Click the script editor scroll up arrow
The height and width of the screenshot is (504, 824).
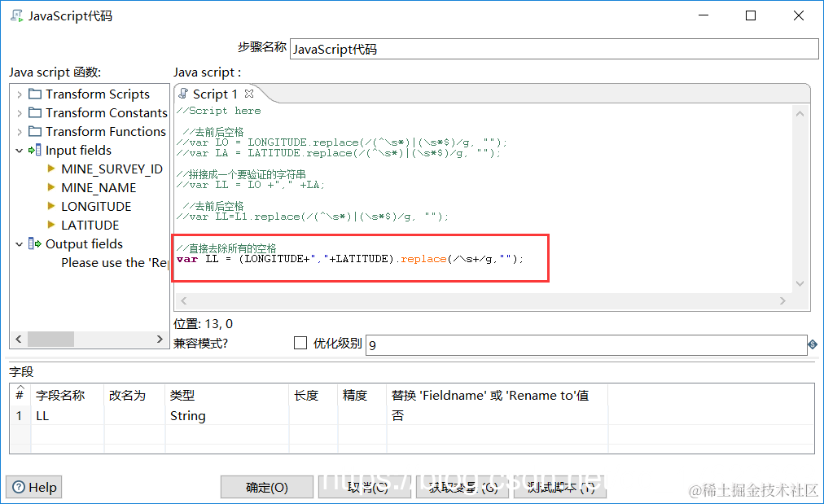click(x=800, y=113)
